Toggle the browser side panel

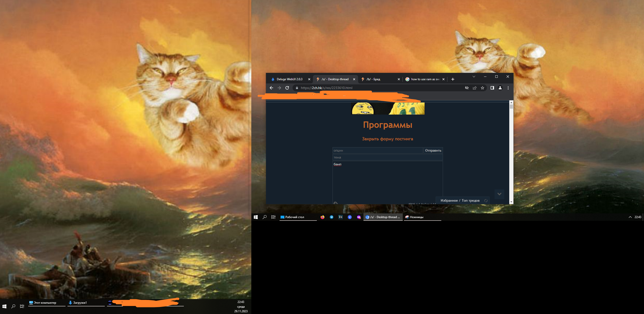click(x=492, y=88)
